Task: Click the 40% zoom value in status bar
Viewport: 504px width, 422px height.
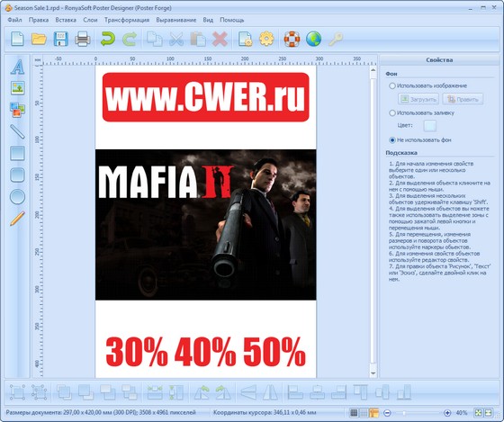Action: [x=462, y=413]
